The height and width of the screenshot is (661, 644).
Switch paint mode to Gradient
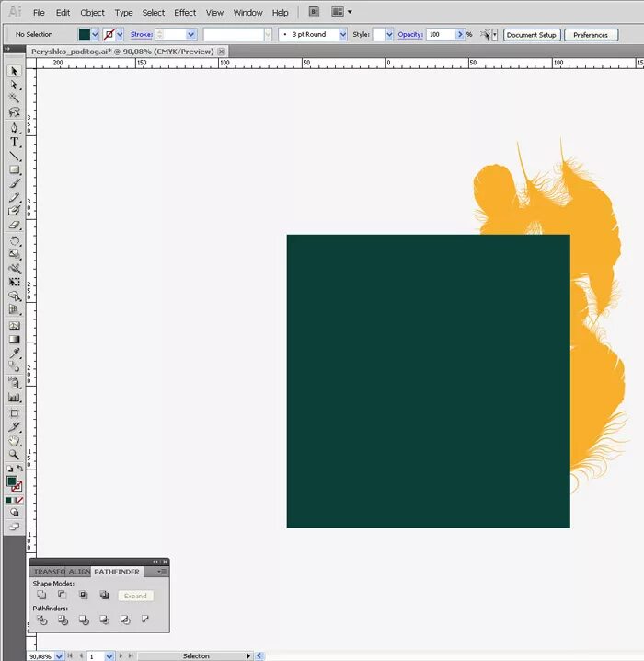click(x=15, y=500)
